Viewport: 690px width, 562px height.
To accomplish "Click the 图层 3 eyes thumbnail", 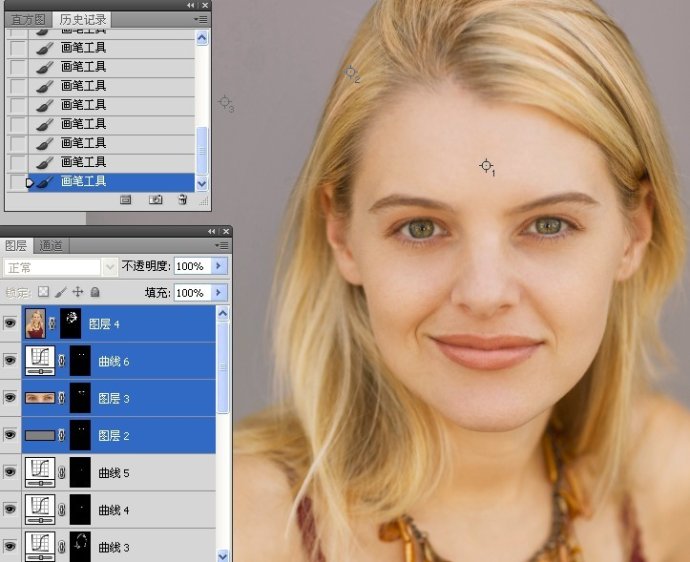I will 40,398.
